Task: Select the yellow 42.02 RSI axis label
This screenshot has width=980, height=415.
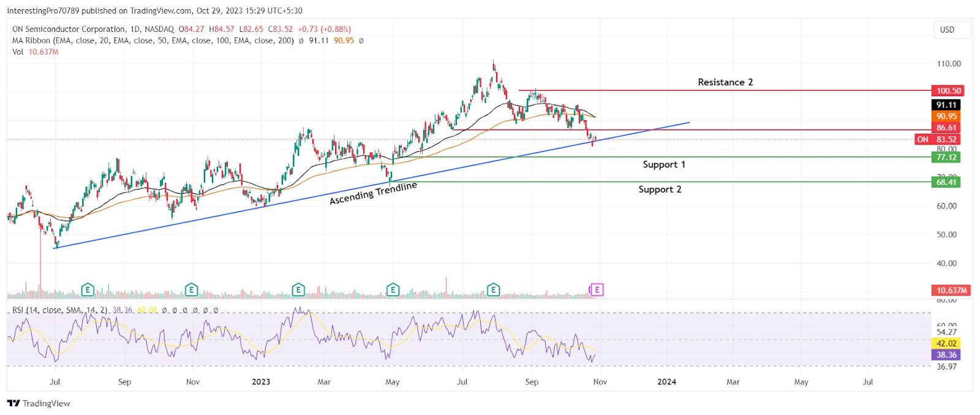Action: tap(946, 343)
